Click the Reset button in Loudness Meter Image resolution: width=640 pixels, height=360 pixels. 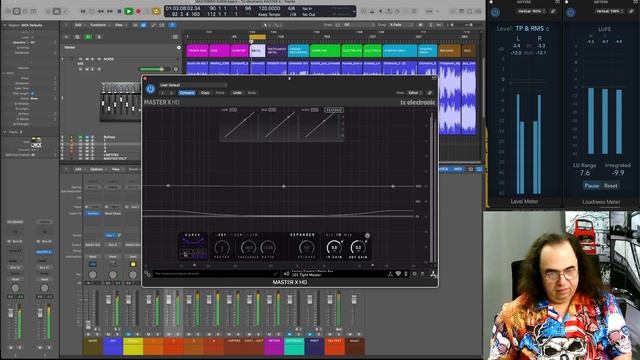[610, 185]
